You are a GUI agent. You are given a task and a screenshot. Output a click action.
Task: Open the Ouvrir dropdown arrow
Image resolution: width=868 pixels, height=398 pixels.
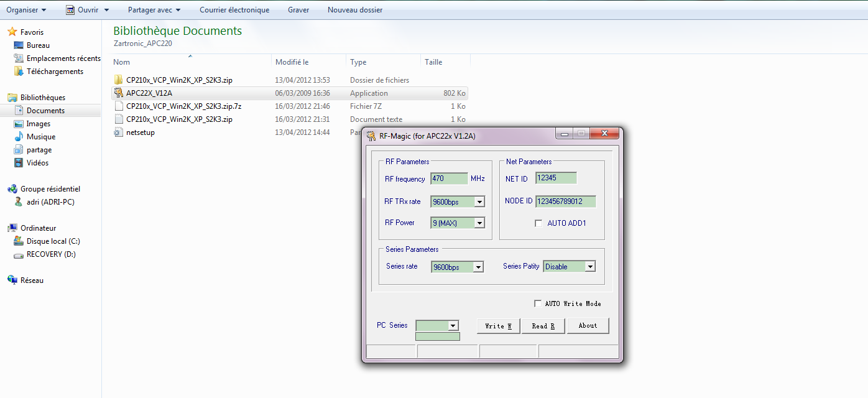tap(106, 10)
